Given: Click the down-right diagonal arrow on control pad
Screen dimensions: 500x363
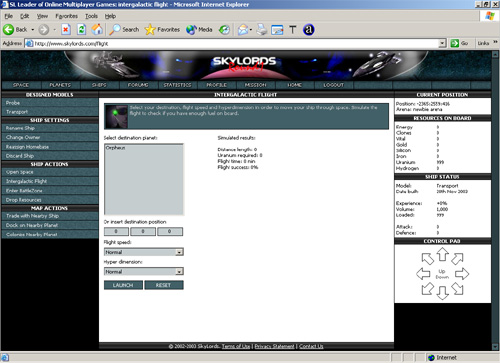Looking at the screenshot, I should coord(458,289).
